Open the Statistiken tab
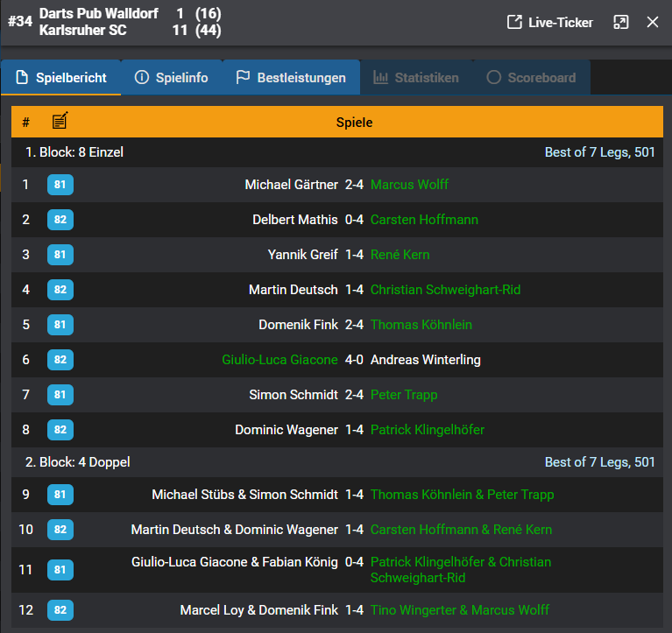 click(x=416, y=78)
